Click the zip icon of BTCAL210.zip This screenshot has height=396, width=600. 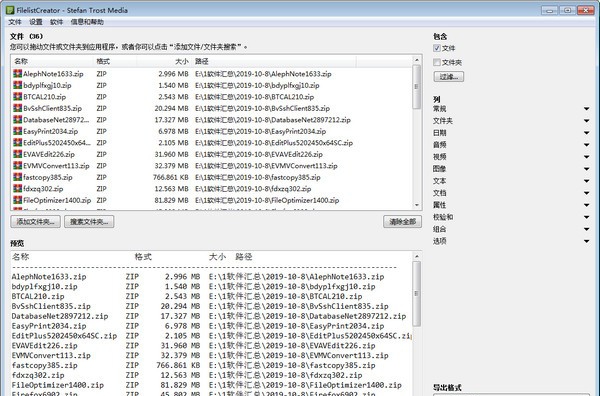click(x=17, y=96)
